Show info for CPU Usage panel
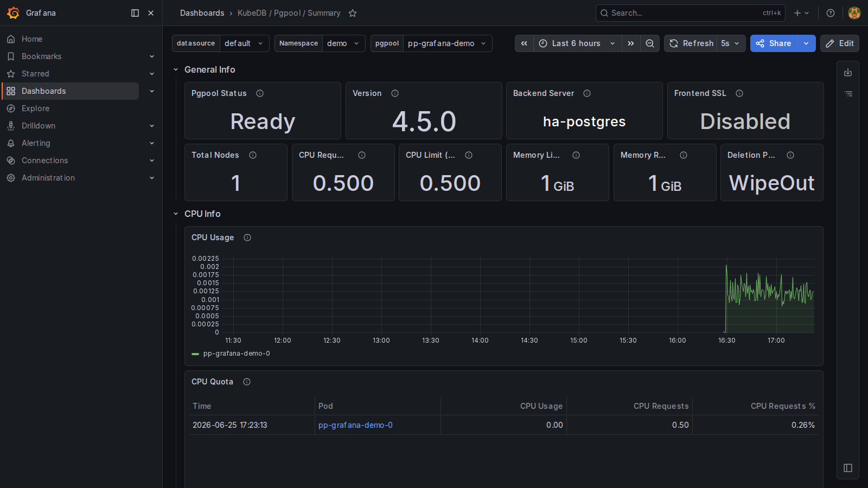 [247, 237]
